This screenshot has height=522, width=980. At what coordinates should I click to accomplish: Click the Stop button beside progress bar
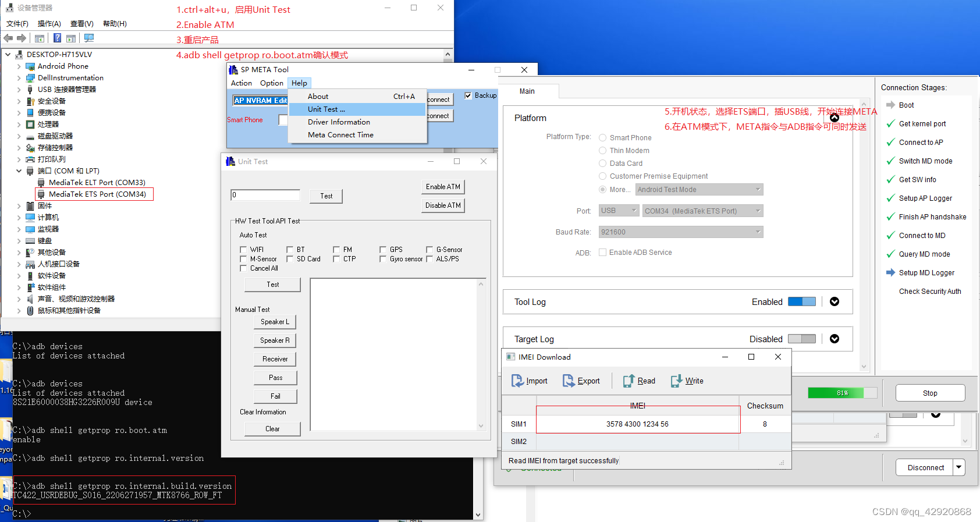coord(930,393)
